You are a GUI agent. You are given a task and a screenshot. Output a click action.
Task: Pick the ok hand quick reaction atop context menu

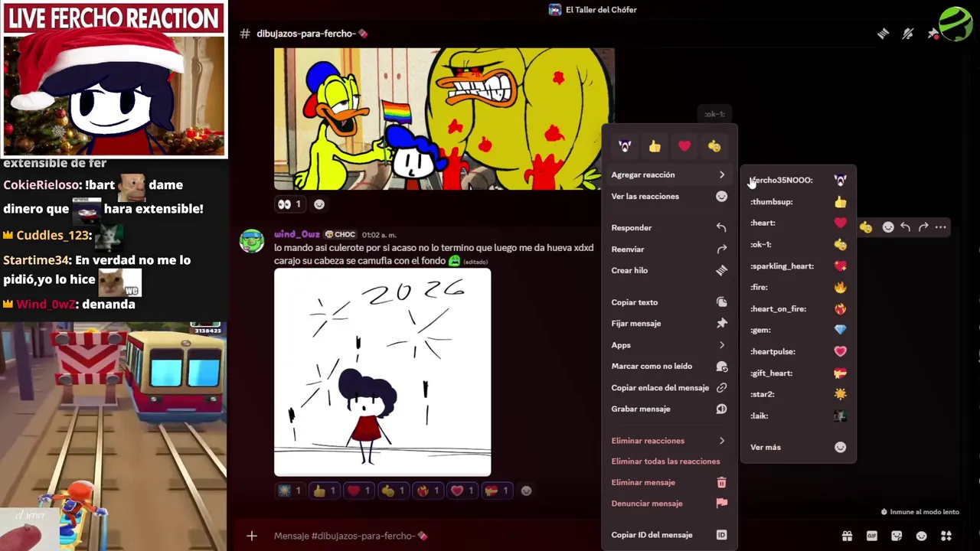pyautogui.click(x=714, y=146)
